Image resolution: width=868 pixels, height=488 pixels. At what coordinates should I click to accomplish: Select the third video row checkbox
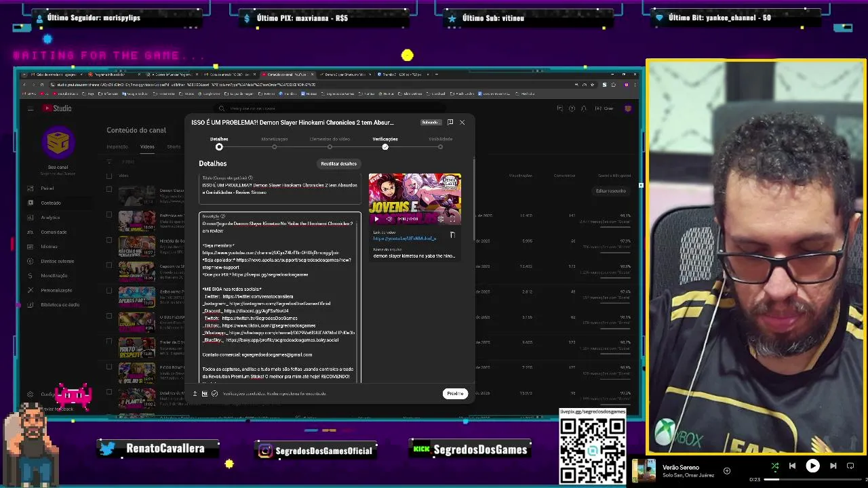[x=109, y=240]
